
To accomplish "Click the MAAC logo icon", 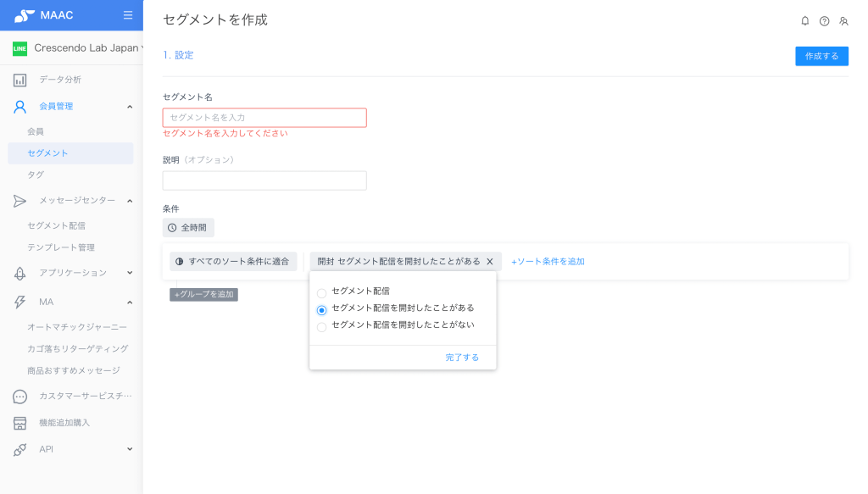I will (x=25, y=15).
